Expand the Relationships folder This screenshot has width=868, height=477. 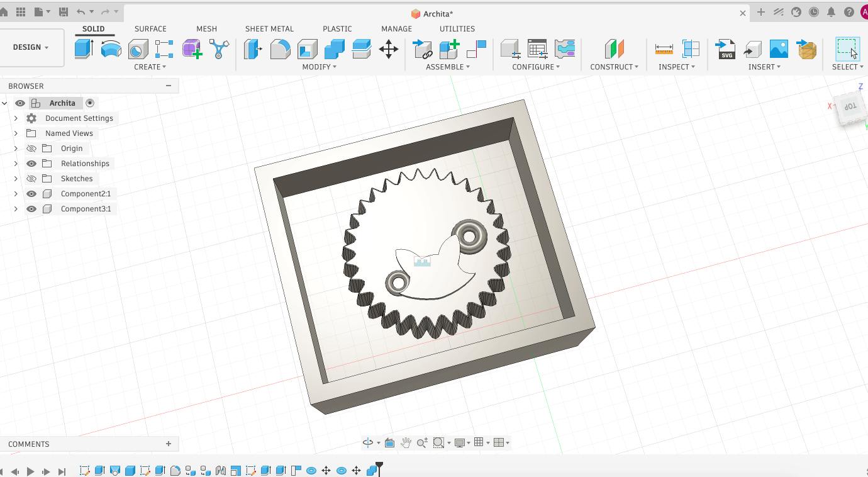tap(16, 164)
